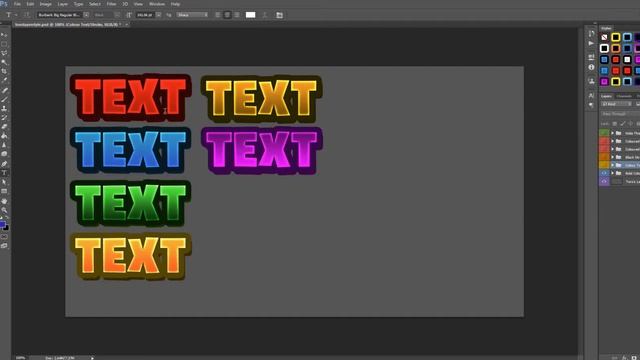Image resolution: width=640 pixels, height=360 pixels.
Task: Open the Image menu
Action: coord(46,4)
